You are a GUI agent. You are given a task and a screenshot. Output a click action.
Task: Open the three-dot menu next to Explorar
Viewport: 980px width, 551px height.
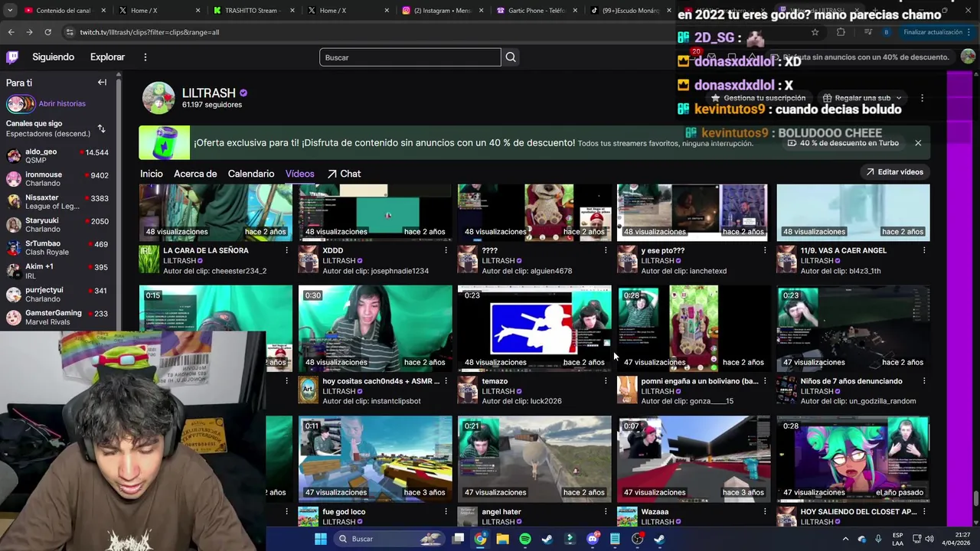coord(145,57)
